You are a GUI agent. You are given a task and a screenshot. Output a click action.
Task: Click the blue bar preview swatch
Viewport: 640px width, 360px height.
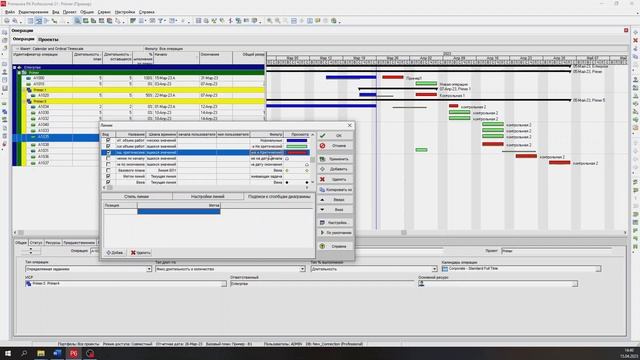[x=297, y=140]
